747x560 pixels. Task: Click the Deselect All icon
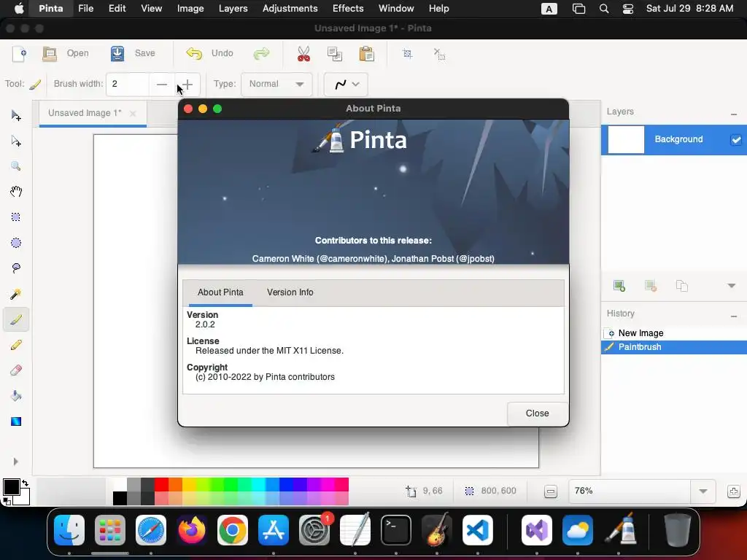439,54
